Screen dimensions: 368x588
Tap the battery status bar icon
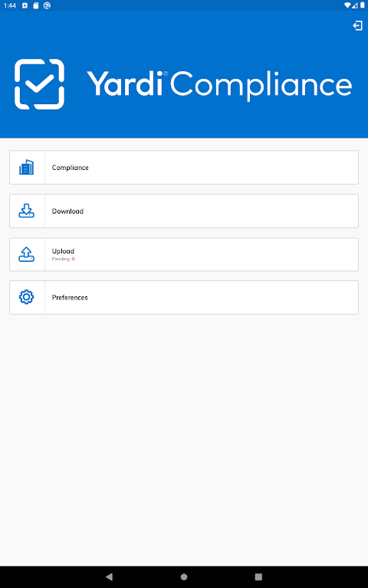point(363,5)
